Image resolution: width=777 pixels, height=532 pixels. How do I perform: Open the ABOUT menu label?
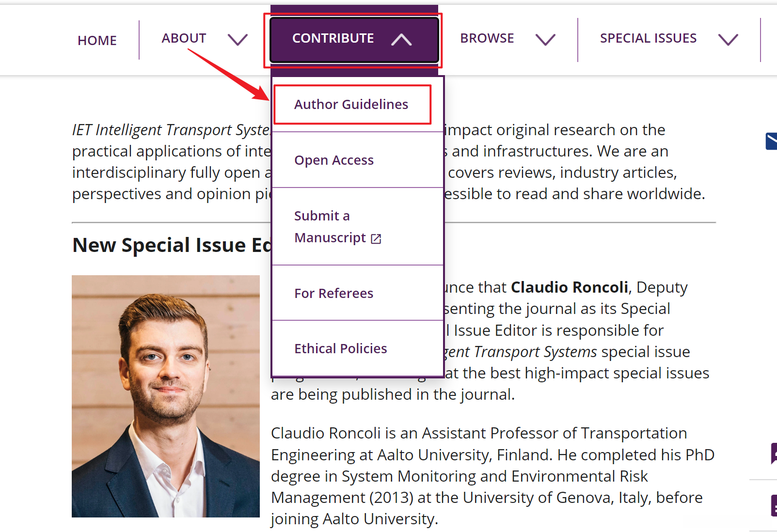184,38
